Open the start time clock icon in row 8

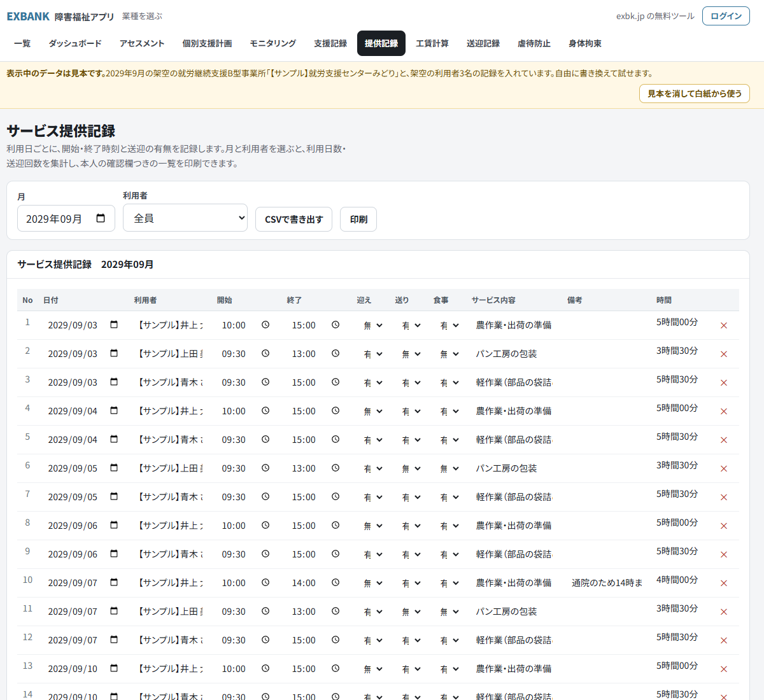point(265,525)
